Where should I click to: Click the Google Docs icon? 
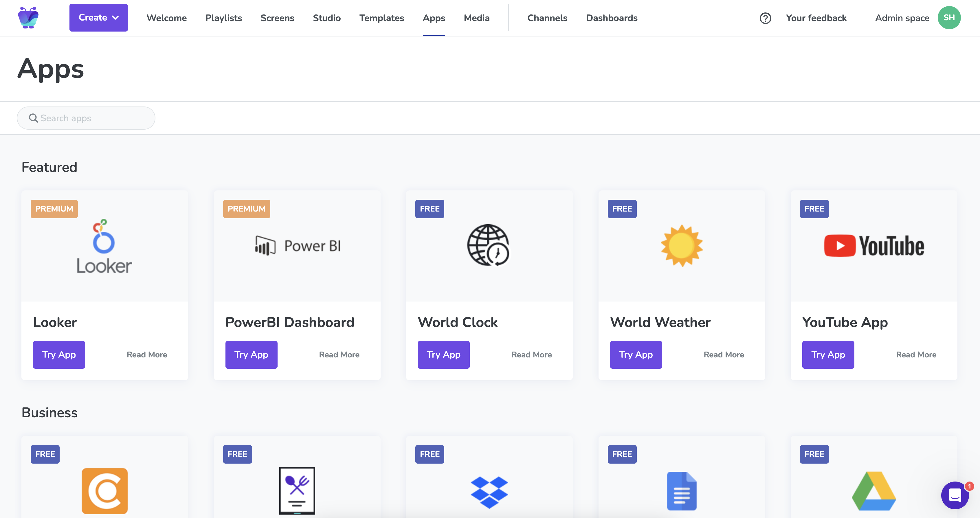(682, 491)
